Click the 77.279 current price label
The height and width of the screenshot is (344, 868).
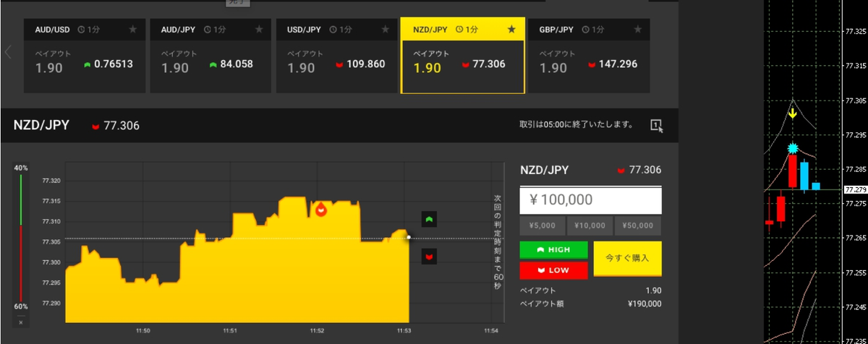click(856, 189)
